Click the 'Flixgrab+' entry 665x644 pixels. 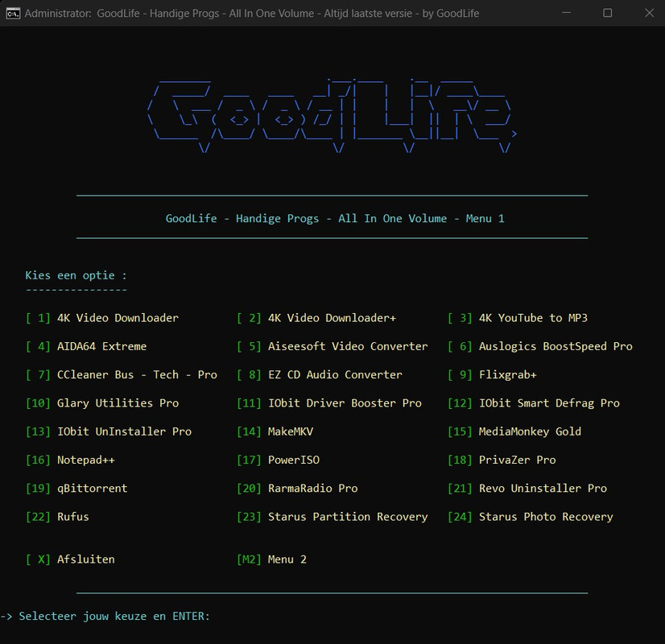point(492,375)
